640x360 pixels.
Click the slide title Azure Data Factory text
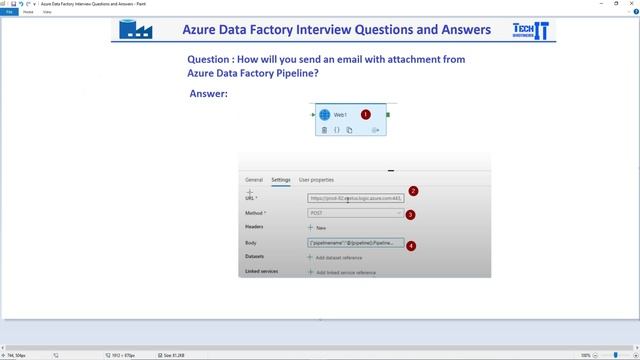(336, 29)
